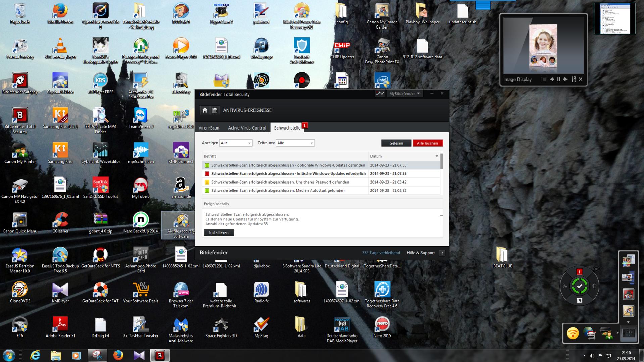Select the TeamViewer 9 desktop icon
Screen dimensions: 644x362
[x=141, y=119]
